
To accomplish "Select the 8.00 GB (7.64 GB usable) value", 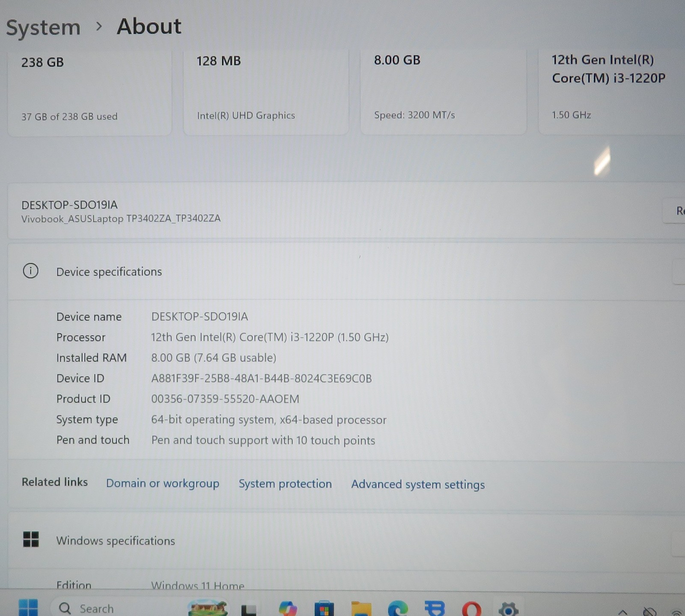I will pyautogui.click(x=214, y=358).
